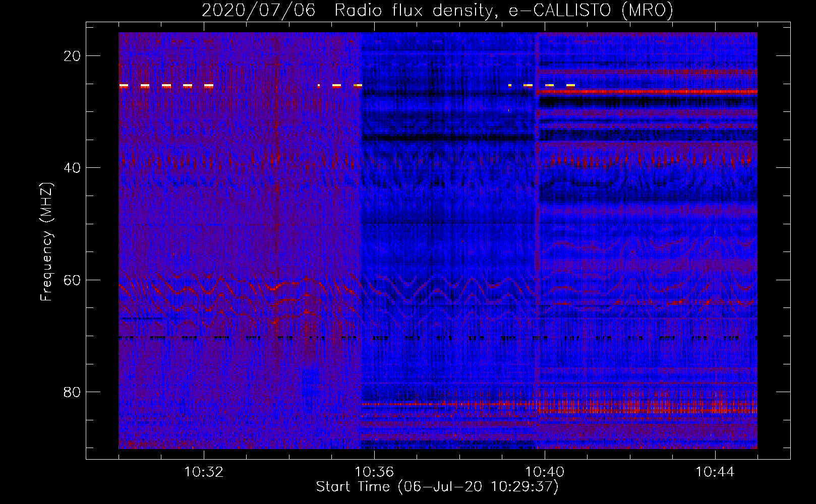
Task: Click the 10:40 time tick label
Action: pyautogui.click(x=545, y=472)
